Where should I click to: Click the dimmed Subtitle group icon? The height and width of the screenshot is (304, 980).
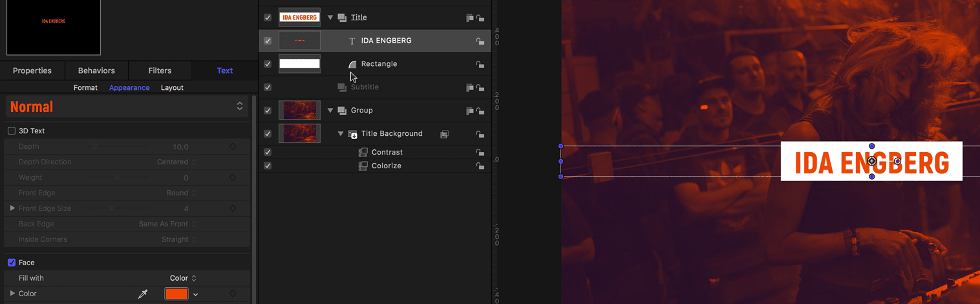pyautogui.click(x=342, y=87)
